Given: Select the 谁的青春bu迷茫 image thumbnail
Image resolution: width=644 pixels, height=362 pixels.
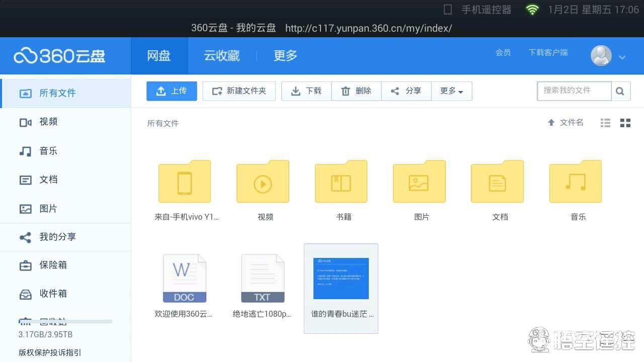Looking at the screenshot, I should point(341,279).
